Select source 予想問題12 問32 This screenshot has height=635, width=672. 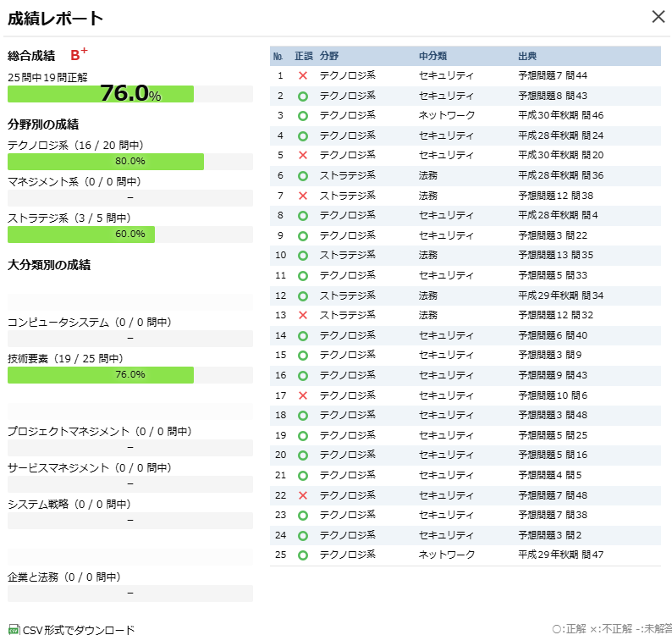pos(555,315)
